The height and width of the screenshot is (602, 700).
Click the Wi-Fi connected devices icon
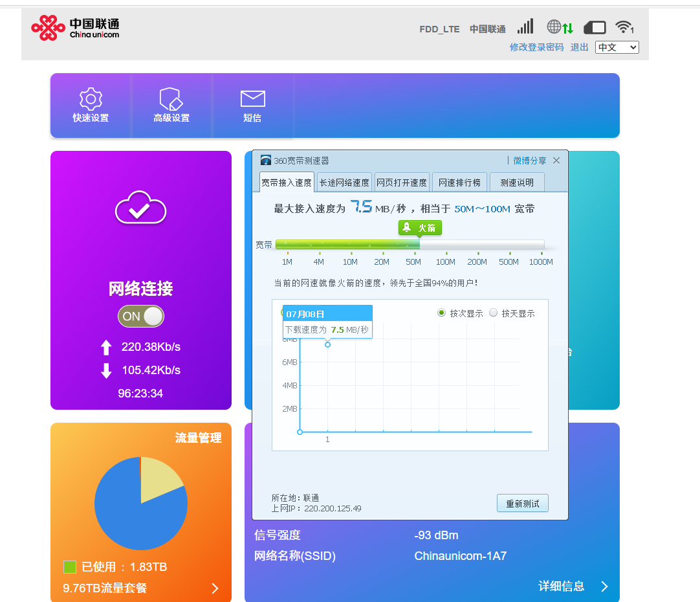624,27
